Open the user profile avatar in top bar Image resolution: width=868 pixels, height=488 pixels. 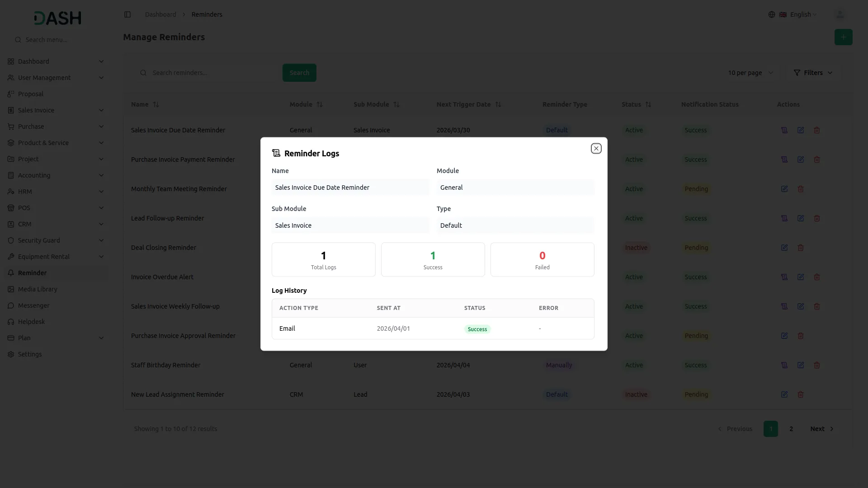pos(840,14)
